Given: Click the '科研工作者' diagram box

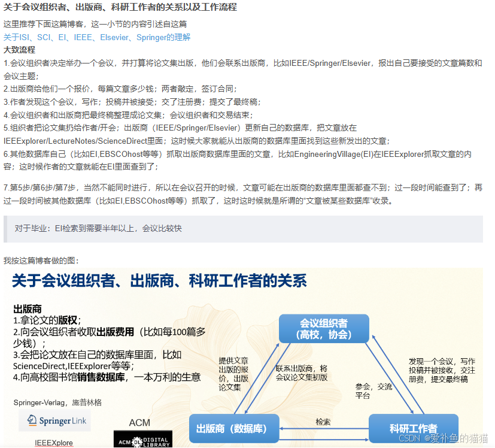Looking at the screenshot, I should [414, 428].
